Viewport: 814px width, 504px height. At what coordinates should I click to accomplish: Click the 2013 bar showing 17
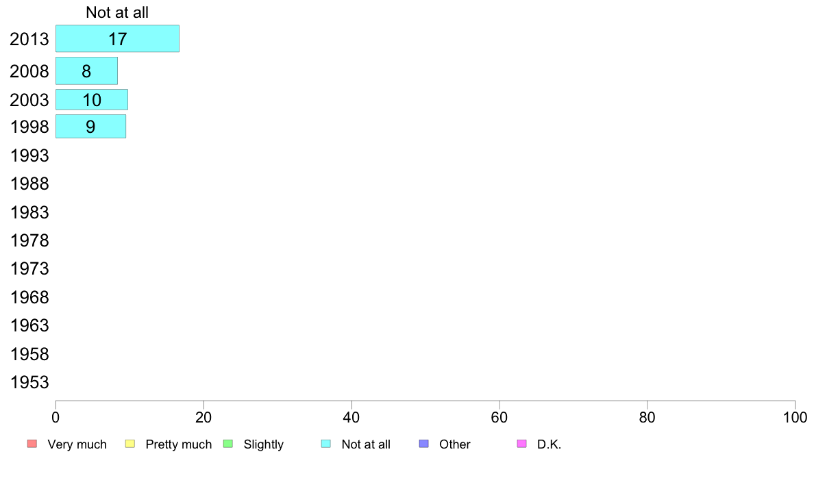(x=117, y=38)
